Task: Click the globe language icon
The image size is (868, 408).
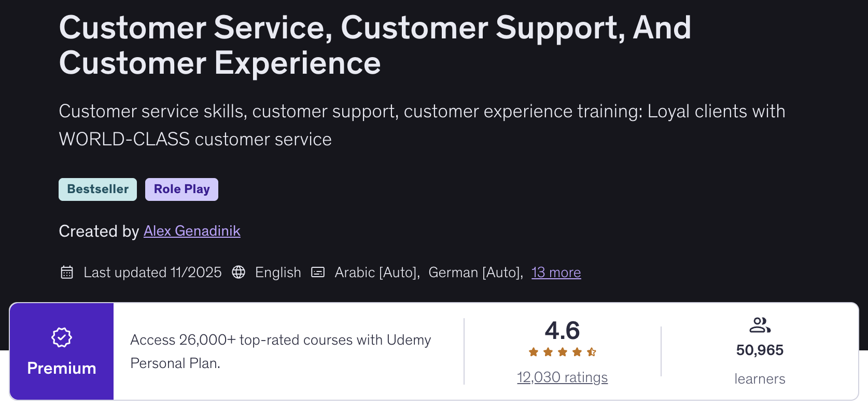Action: point(239,272)
